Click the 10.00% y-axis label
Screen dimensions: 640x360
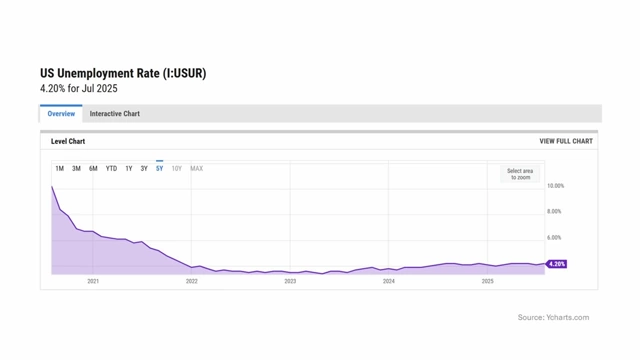coord(556,186)
